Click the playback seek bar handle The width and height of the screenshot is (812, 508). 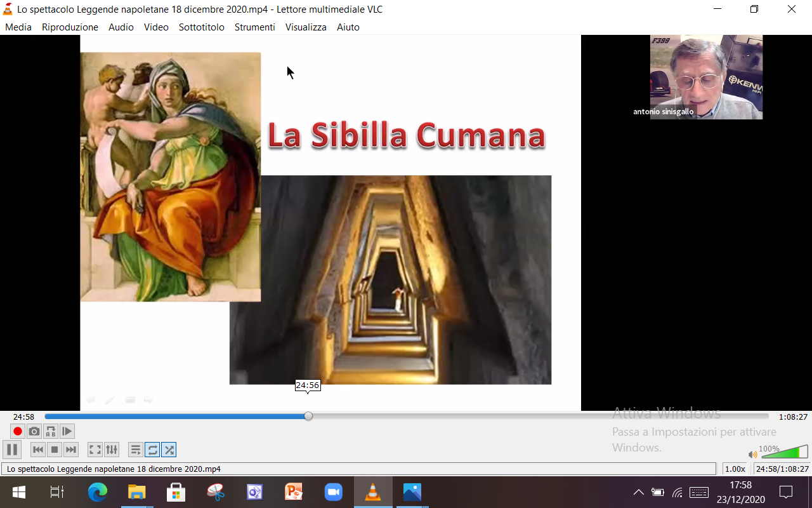coord(308,417)
